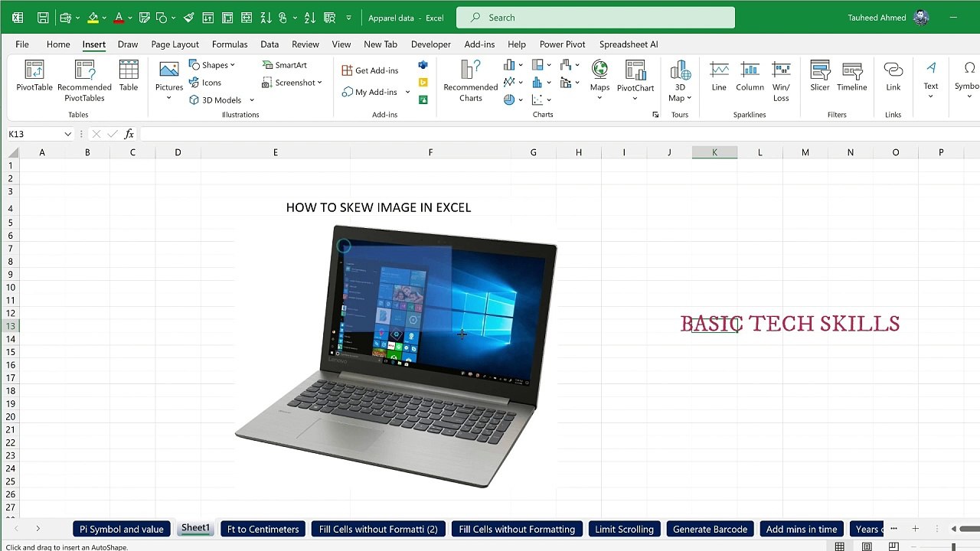This screenshot has height=551, width=980.
Task: Expand the 3D Models dropdown arrow
Action: pyautogui.click(x=251, y=100)
